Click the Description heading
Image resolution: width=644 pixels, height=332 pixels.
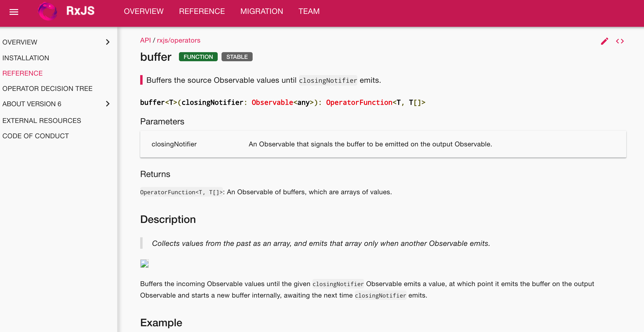coord(168,219)
